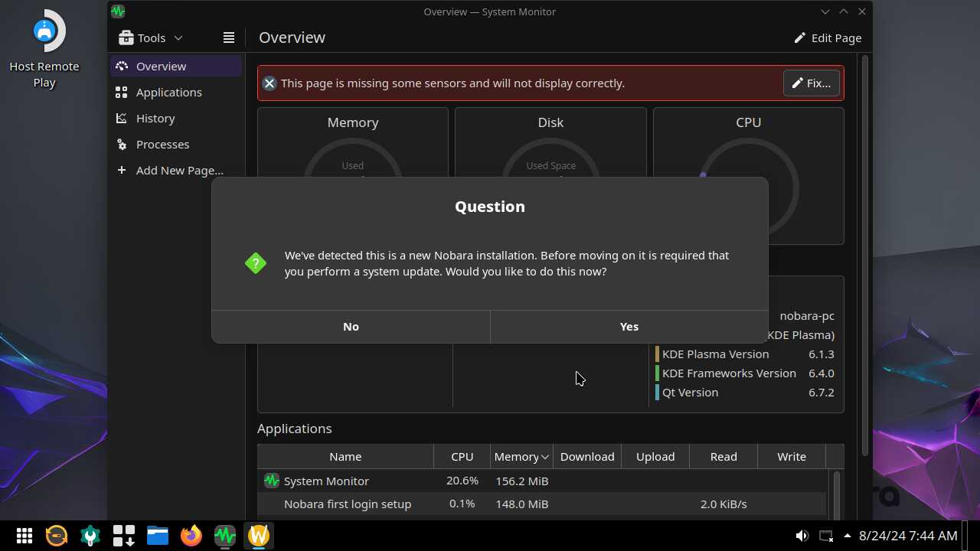This screenshot has width=980, height=551.
Task: Click the error icon in the missing sensors banner
Action: point(269,83)
